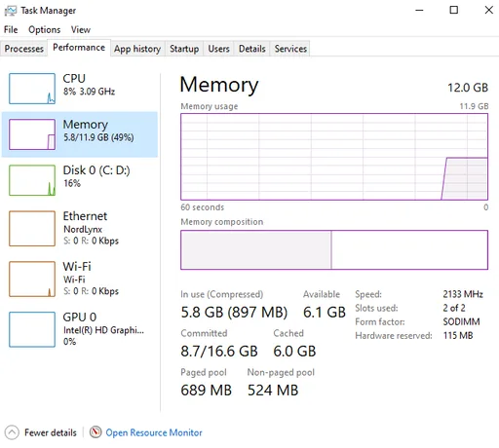The image size is (499, 448).
Task: Click the Task Manager title bar icon
Action: click(x=10, y=11)
